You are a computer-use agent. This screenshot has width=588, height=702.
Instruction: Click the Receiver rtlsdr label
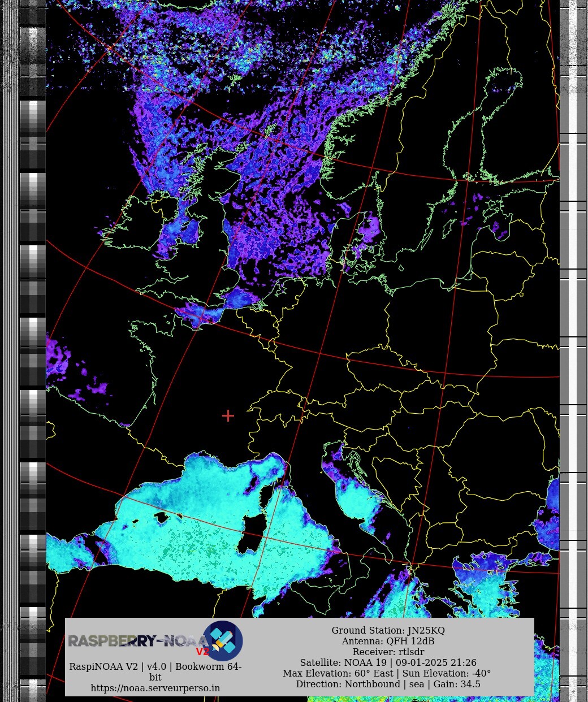(388, 652)
